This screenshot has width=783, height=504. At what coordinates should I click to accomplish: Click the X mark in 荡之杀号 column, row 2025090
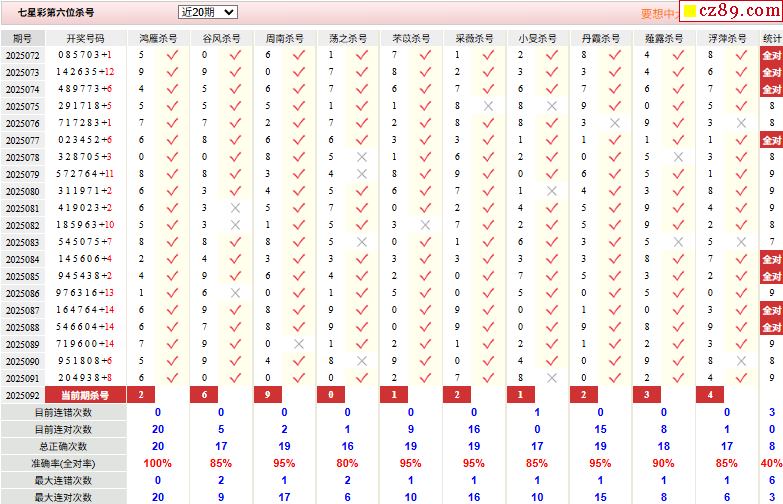[362, 361]
